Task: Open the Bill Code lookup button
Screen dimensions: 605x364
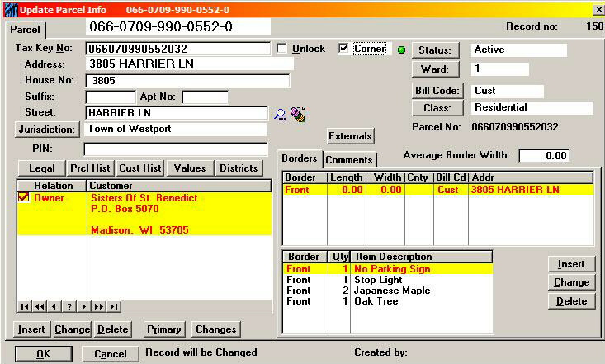Action: click(x=437, y=91)
